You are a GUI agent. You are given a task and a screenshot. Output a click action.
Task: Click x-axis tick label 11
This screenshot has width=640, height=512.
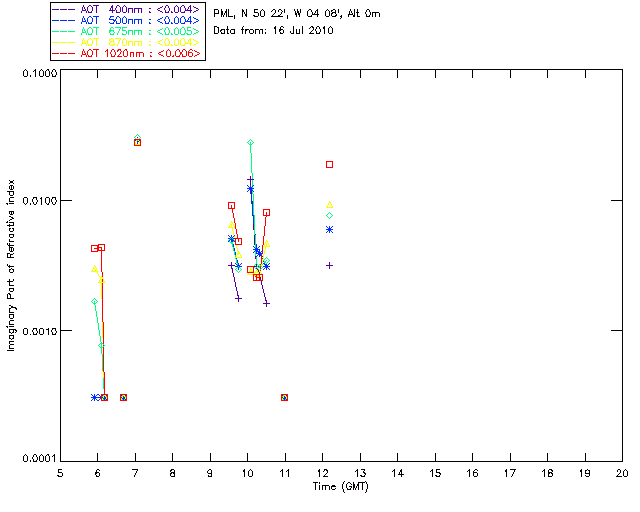[x=285, y=473]
